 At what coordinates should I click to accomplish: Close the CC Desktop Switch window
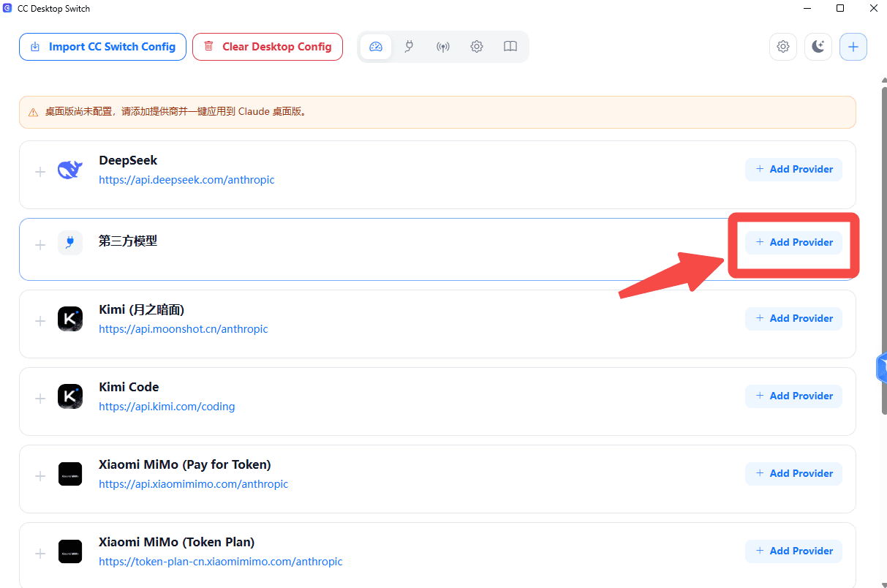pyautogui.click(x=874, y=8)
